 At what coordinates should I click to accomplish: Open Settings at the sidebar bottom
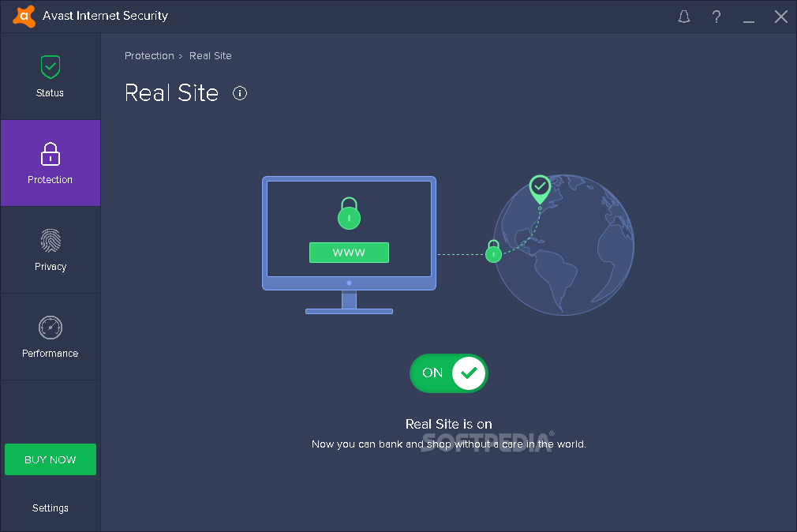[51, 508]
